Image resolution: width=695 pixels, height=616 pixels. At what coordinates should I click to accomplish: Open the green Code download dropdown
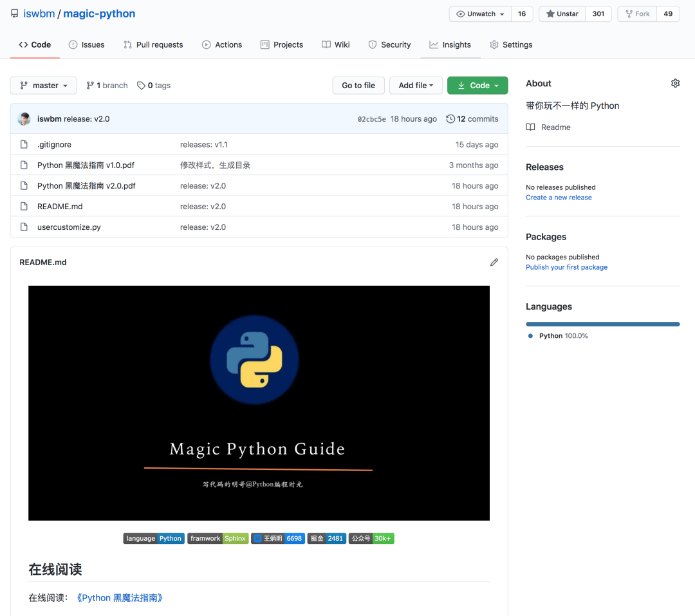477,86
